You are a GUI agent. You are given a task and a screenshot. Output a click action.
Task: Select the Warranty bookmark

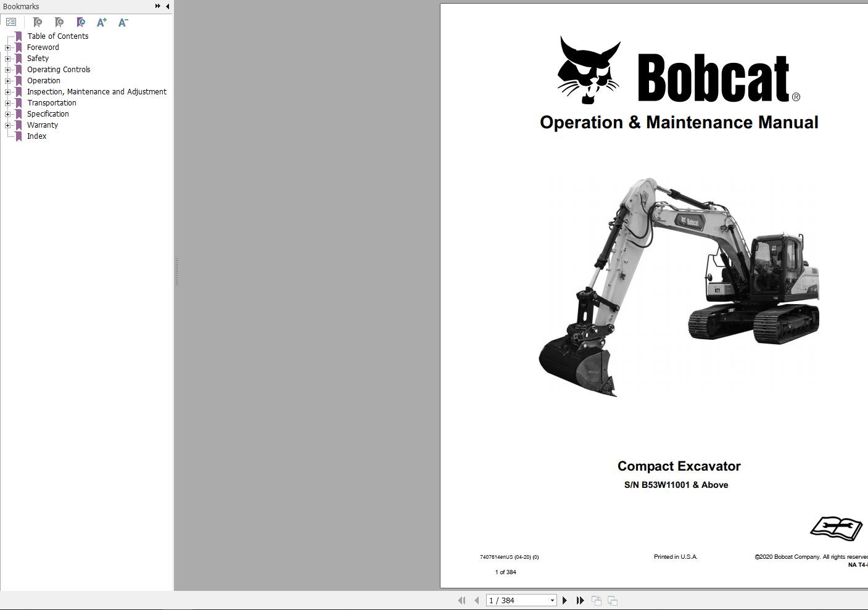point(43,125)
